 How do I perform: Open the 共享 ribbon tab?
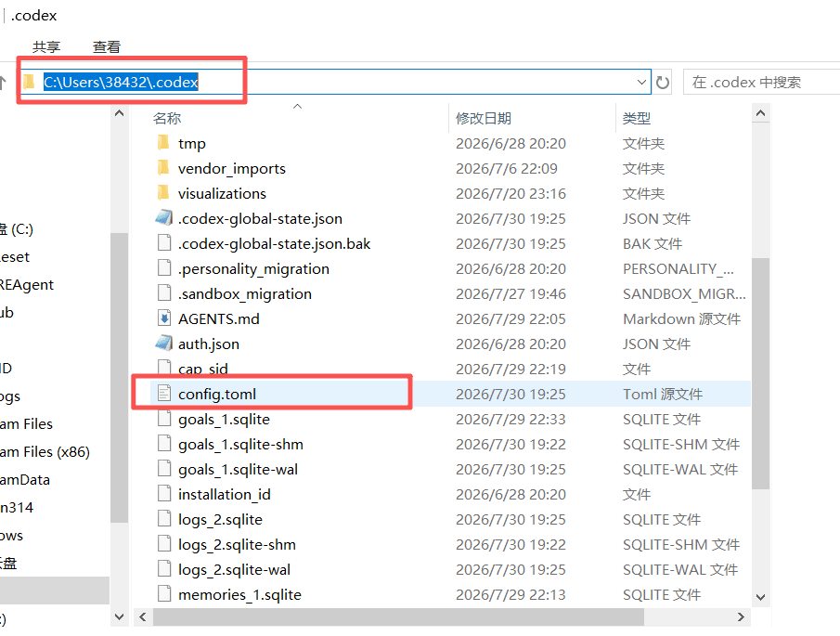46,47
